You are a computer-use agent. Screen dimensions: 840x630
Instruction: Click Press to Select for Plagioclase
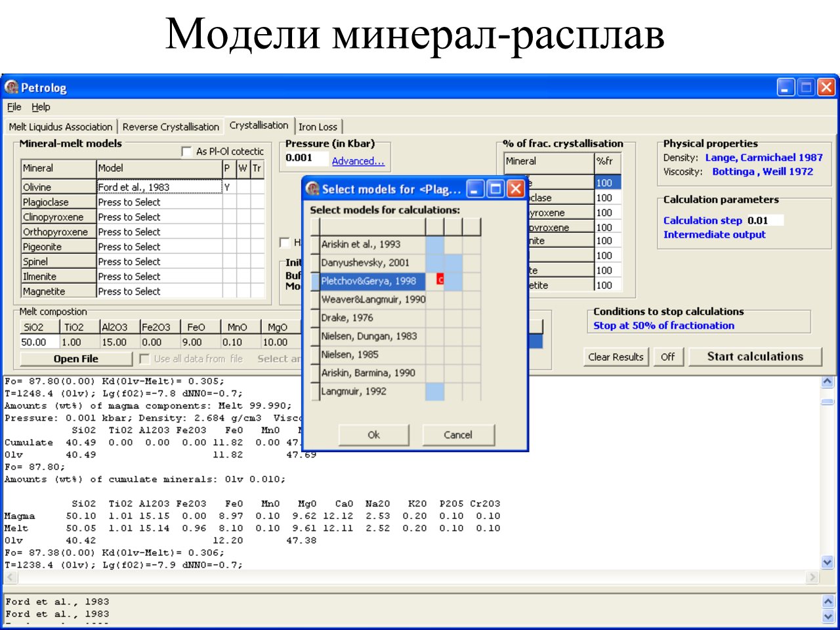159,202
